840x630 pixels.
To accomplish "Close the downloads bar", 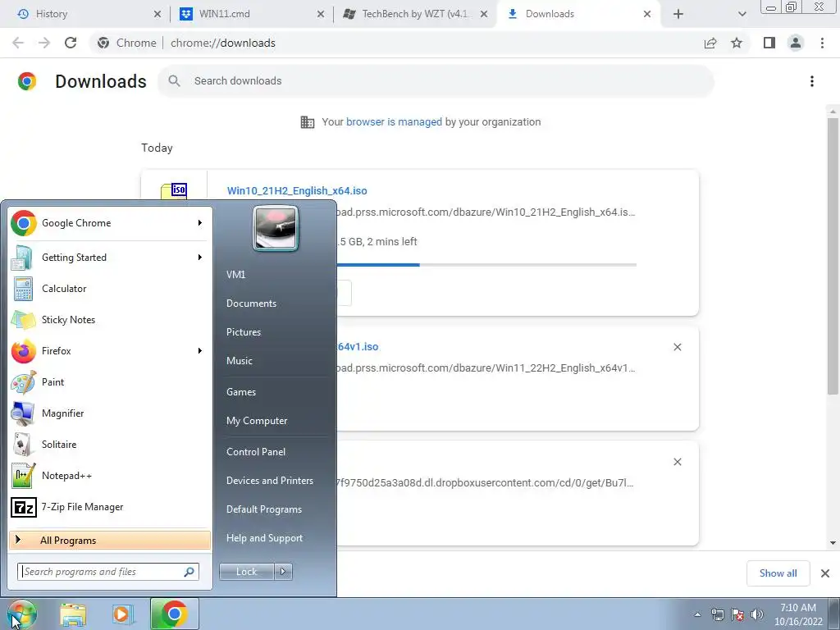I will (x=825, y=573).
